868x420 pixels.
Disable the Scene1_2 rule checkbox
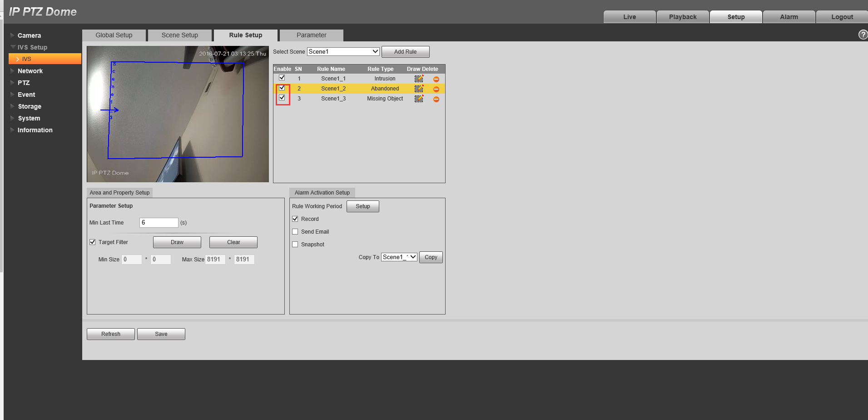point(282,88)
